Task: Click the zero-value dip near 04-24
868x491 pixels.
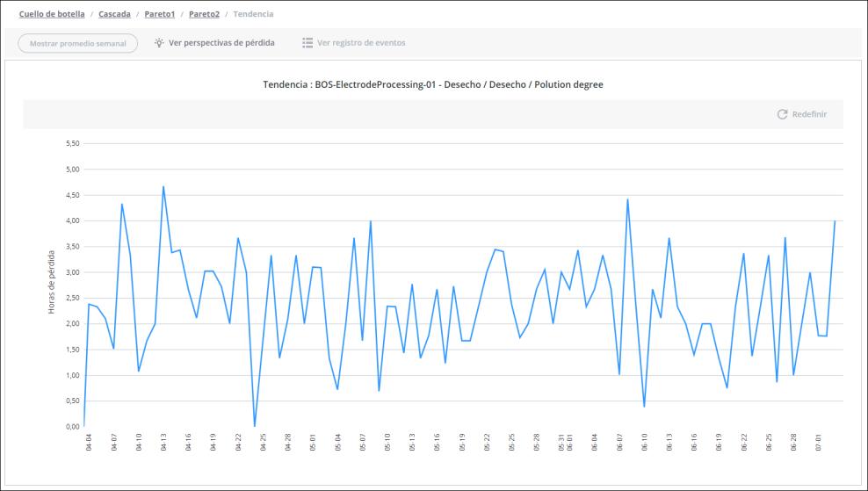Action: (x=255, y=426)
